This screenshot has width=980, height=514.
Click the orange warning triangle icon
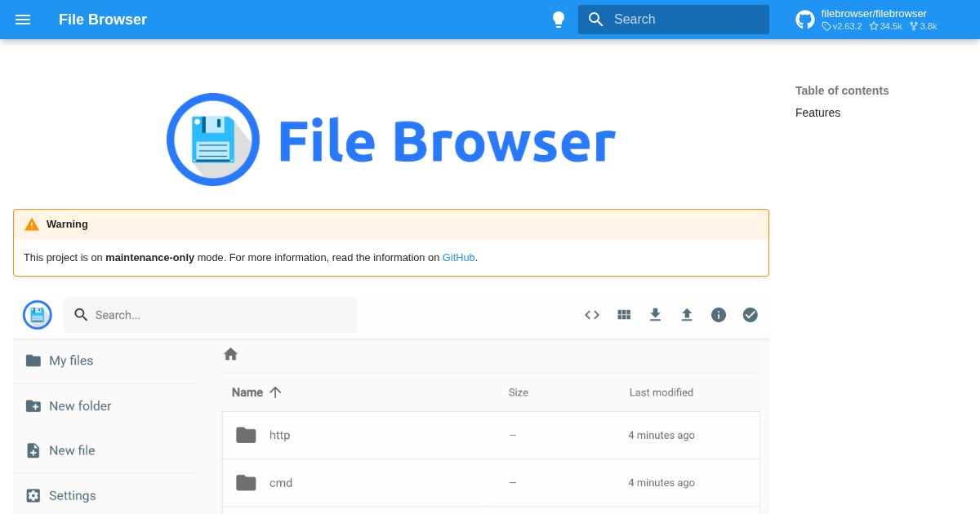click(32, 224)
